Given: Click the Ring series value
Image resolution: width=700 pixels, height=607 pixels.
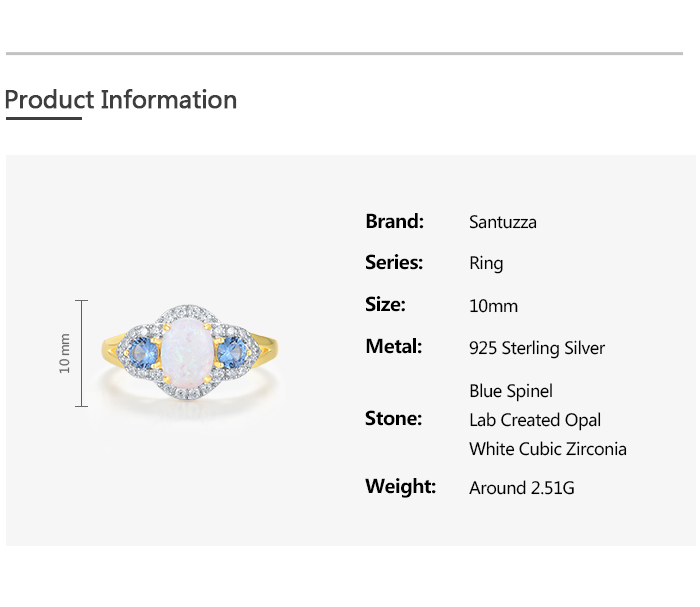Looking at the screenshot, I should tap(486, 263).
